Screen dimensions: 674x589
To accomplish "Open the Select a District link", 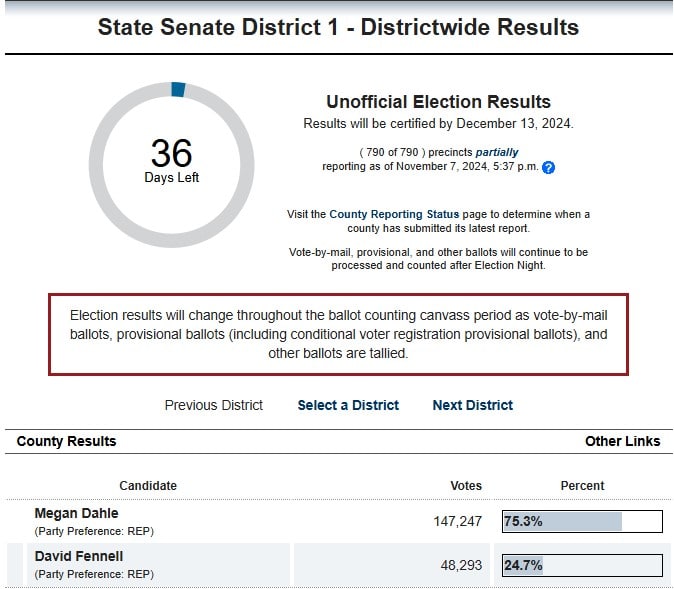I will coord(348,405).
